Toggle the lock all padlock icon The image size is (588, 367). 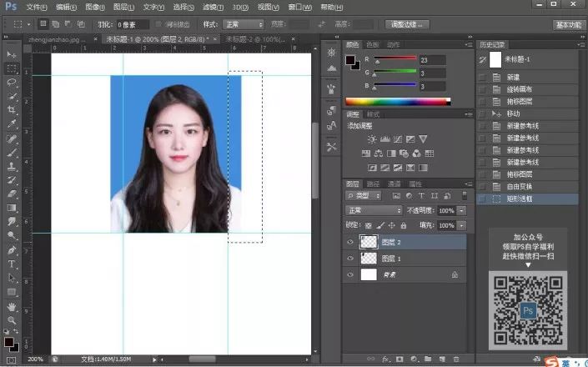(x=404, y=226)
